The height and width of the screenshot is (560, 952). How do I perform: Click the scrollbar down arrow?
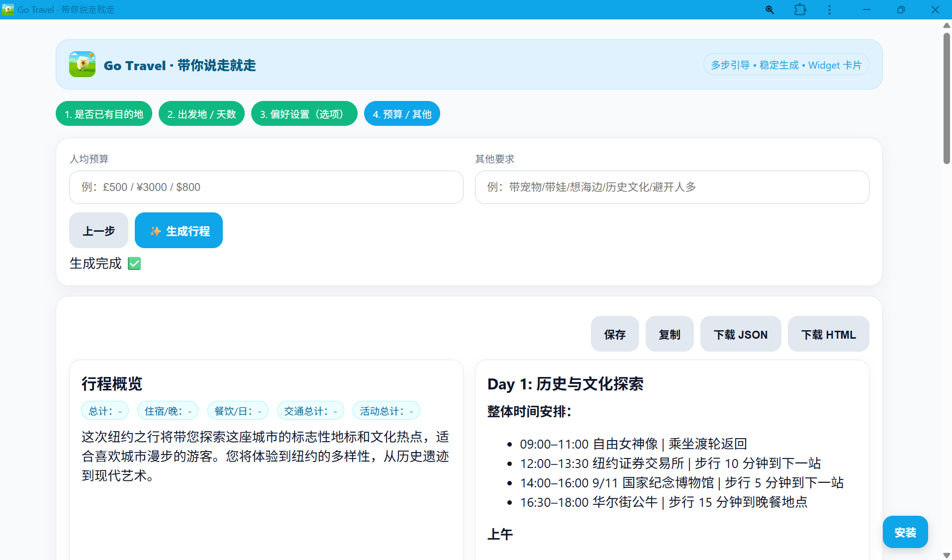947,555
